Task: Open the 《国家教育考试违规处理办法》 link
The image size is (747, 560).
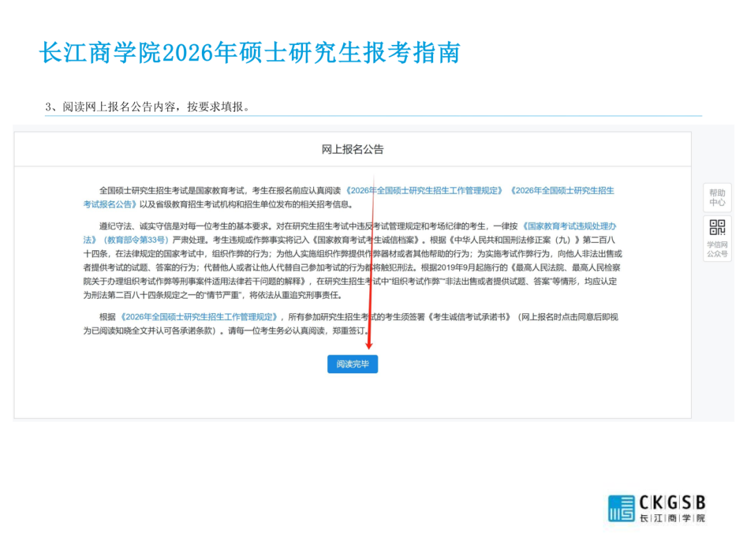Action: click(x=567, y=226)
